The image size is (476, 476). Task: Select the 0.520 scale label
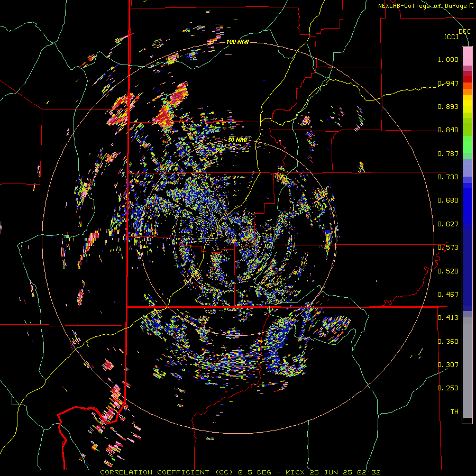tap(448, 271)
